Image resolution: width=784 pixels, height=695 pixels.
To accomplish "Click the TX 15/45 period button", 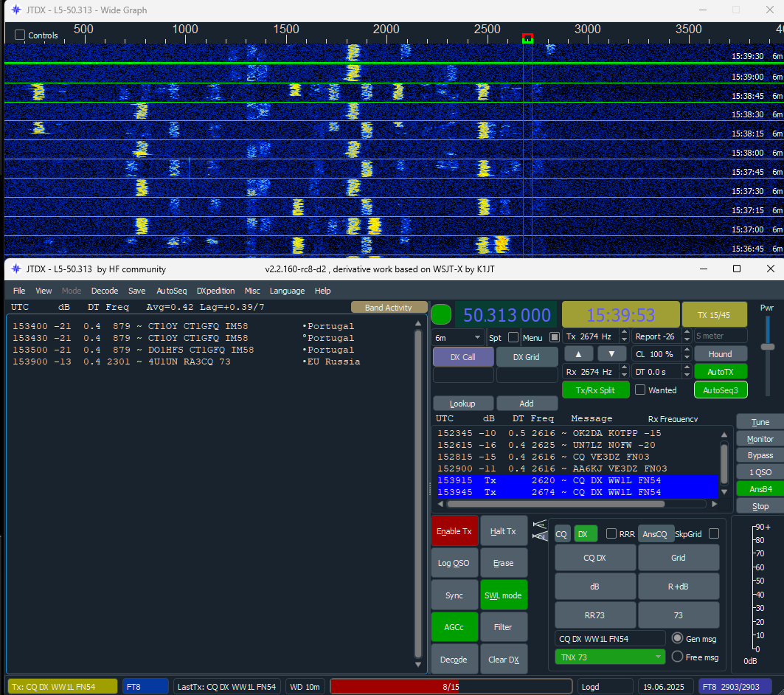I will coord(713,315).
